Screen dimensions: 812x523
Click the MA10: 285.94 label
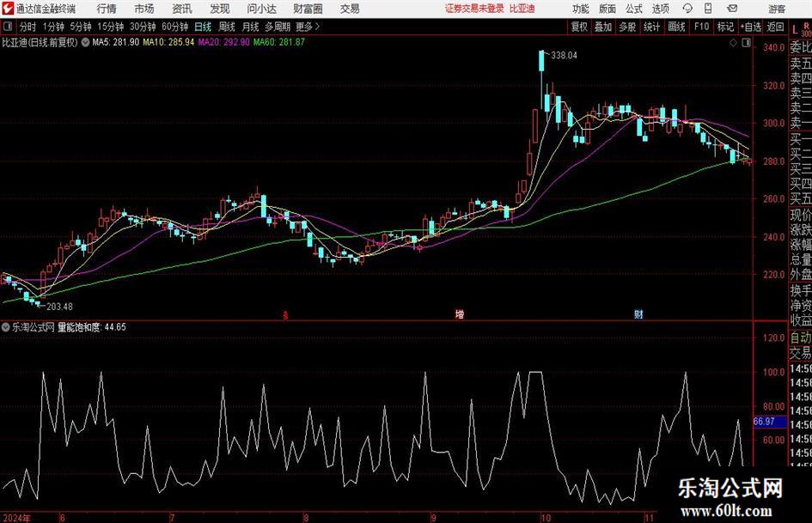[168, 42]
